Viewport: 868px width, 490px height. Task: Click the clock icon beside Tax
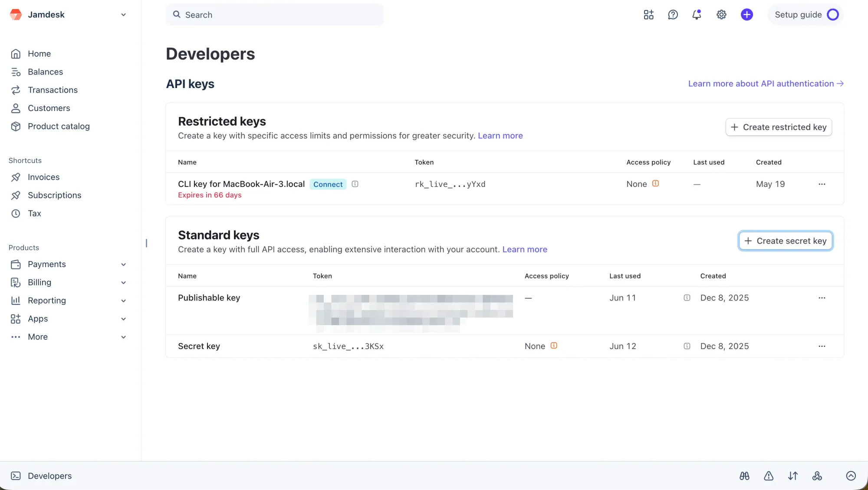16,214
